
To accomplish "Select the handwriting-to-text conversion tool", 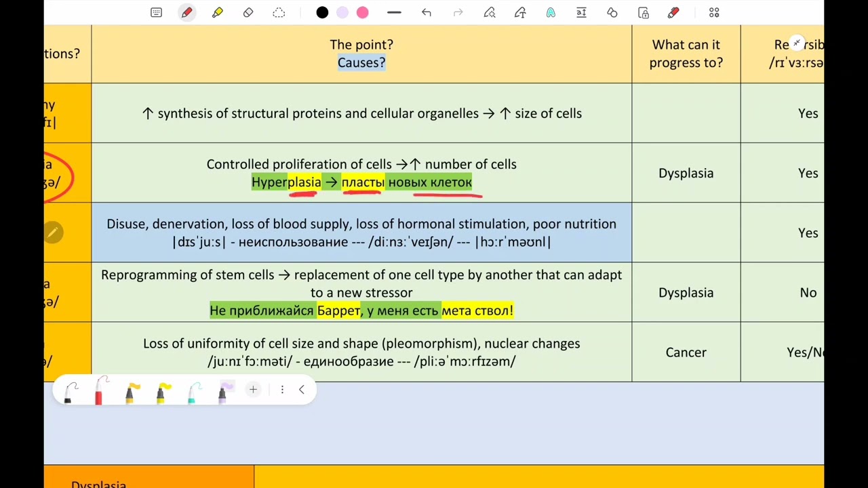I will (x=520, y=13).
